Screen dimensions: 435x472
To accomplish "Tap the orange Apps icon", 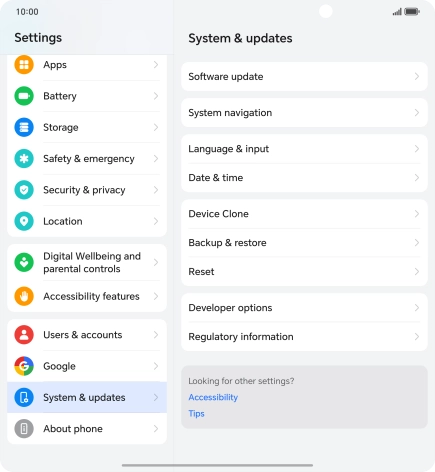I will coord(24,64).
